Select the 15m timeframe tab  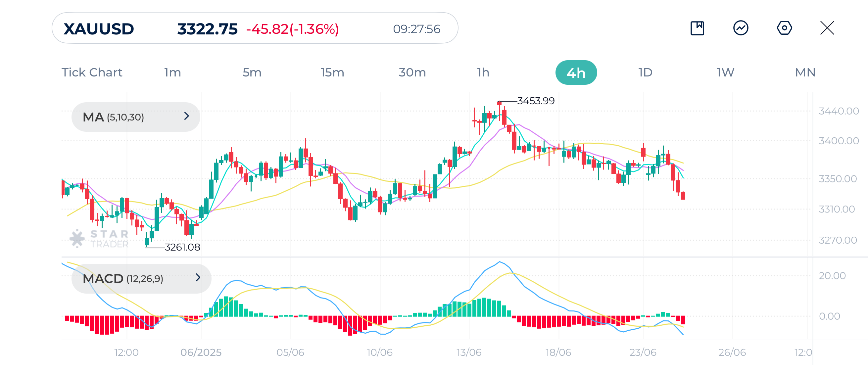pos(332,72)
